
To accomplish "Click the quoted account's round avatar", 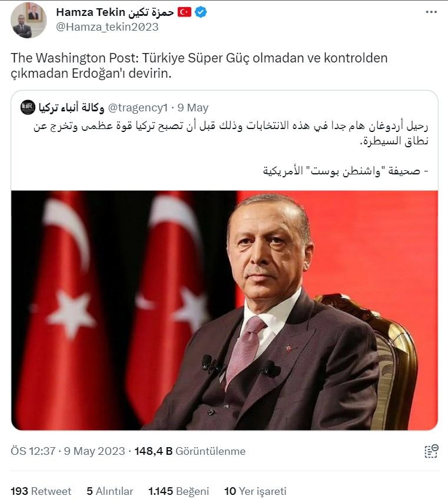I will (28, 108).
